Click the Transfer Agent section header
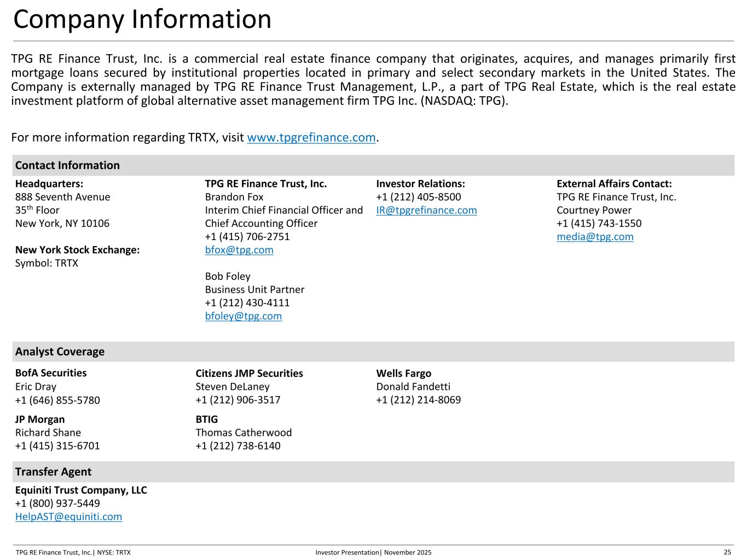This screenshot has height=560, width=747. pyautogui.click(x=373, y=471)
